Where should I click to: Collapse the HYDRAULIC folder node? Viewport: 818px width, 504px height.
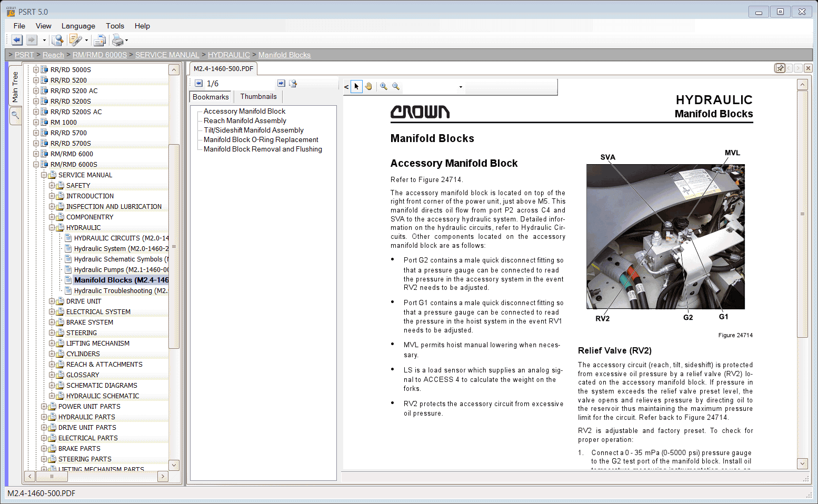[52, 227]
